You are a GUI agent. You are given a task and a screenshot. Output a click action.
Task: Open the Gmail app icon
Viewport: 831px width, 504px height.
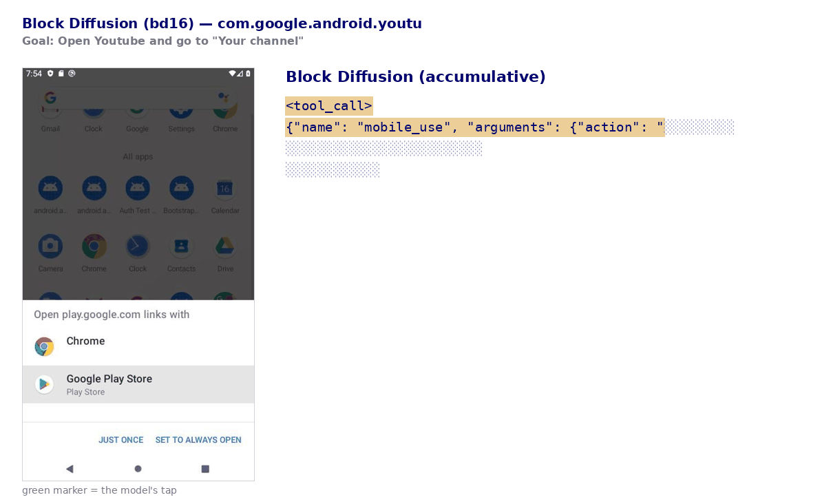50,114
